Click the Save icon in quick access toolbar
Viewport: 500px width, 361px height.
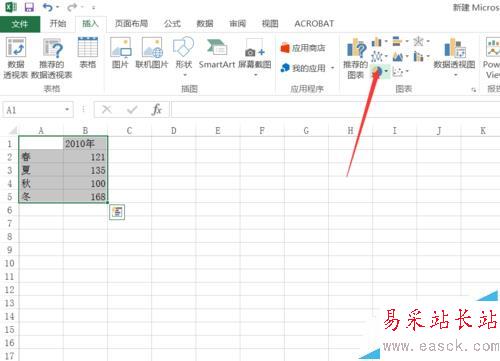click(x=29, y=7)
